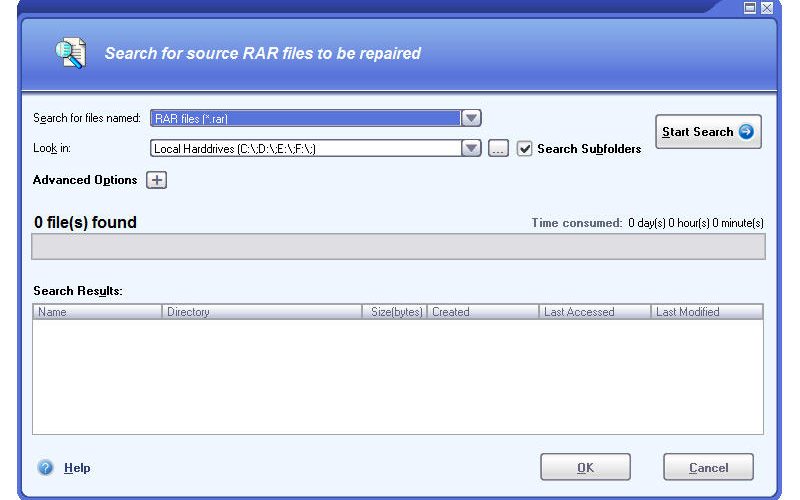Screen dimensions: 800x500
Task: Open the Look in drives dropdown arrow
Action: [471, 148]
